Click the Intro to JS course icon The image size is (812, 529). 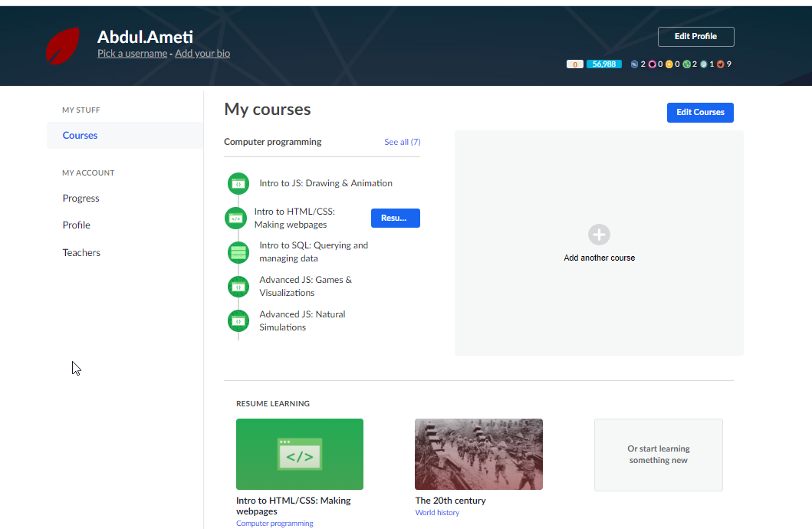(238, 184)
